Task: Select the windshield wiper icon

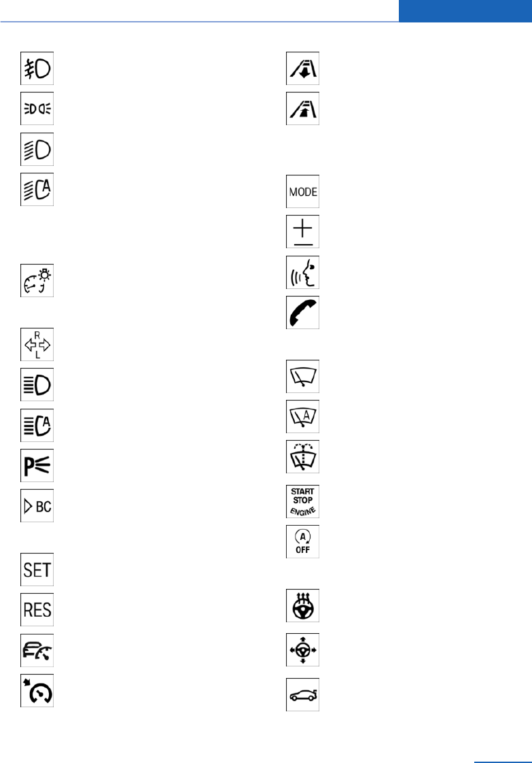Action: (302, 376)
